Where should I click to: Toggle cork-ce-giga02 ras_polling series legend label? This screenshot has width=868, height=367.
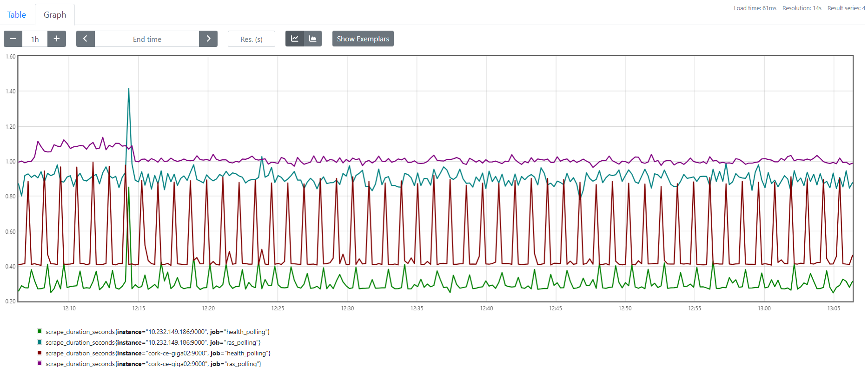coord(153,364)
